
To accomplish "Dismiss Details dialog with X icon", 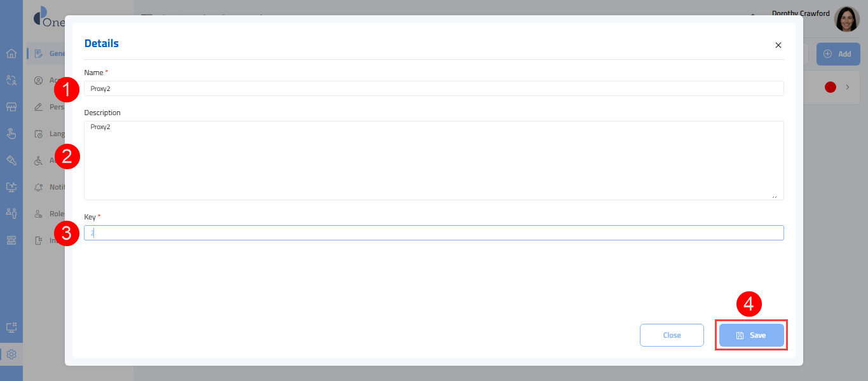I will (x=778, y=45).
